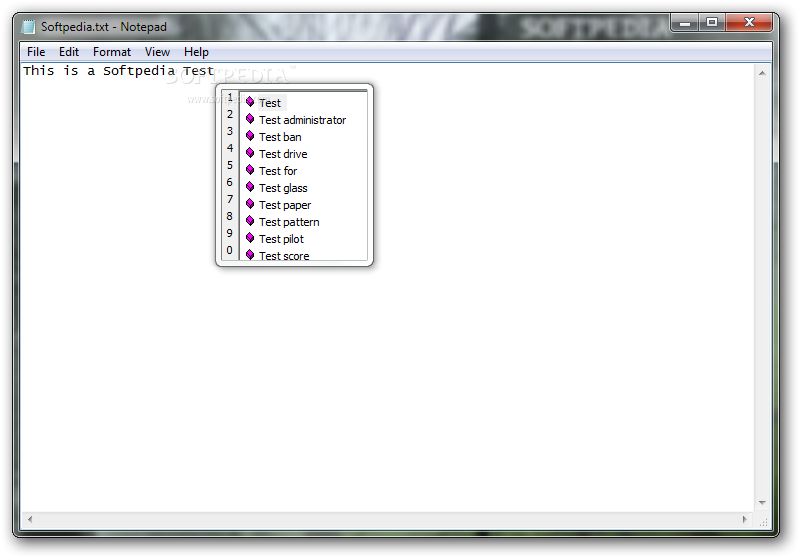Screen dimensions: 800x558
Task: Click the pink cube beside 'Test score'
Action: point(250,255)
